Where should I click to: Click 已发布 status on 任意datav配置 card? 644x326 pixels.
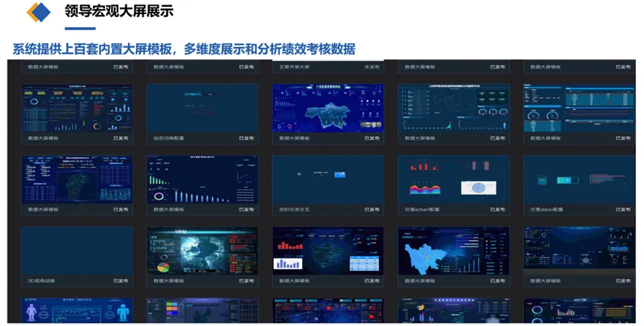click(623, 209)
